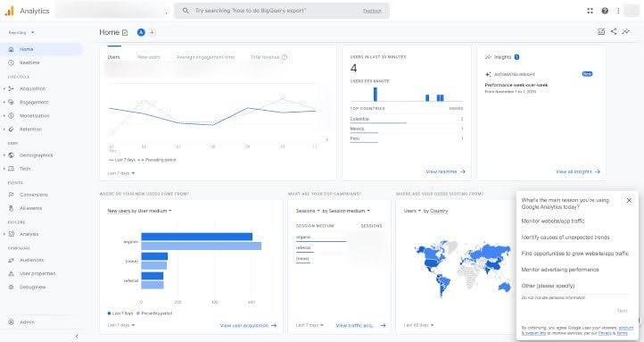The image size is (644, 342).
Task: Select the blue 'A' all users badge
Action: point(141,32)
